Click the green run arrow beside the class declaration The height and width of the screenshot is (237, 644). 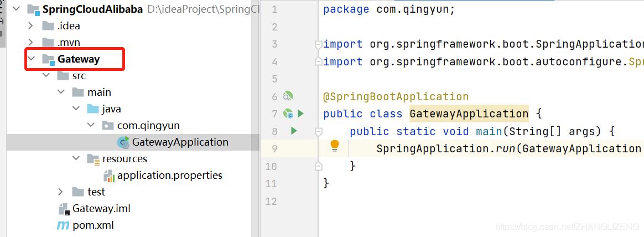(300, 114)
